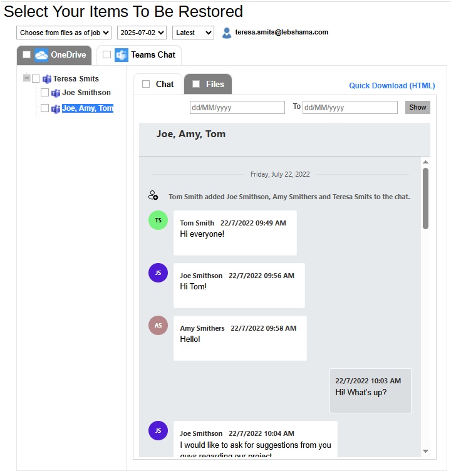Click the JS avatar on the 10:04 AM message
Screen dimensions: 451x476
pyautogui.click(x=158, y=430)
